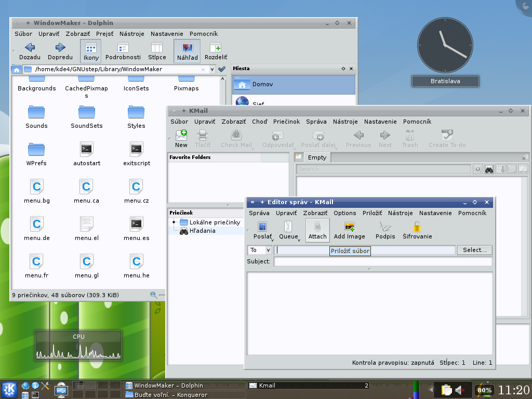532x399 pixels.
Task: Go forward with Dopredu in Dolphin
Action: (x=60, y=51)
